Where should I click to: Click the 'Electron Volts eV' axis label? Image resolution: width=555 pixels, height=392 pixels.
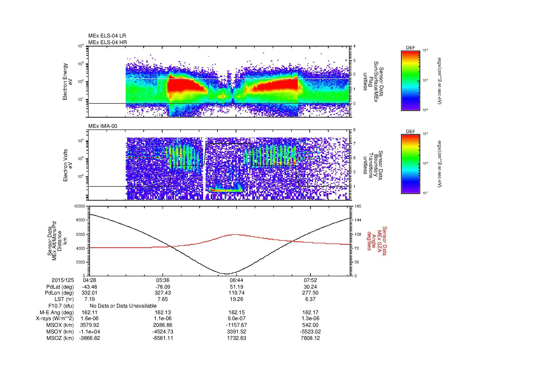[67, 166]
